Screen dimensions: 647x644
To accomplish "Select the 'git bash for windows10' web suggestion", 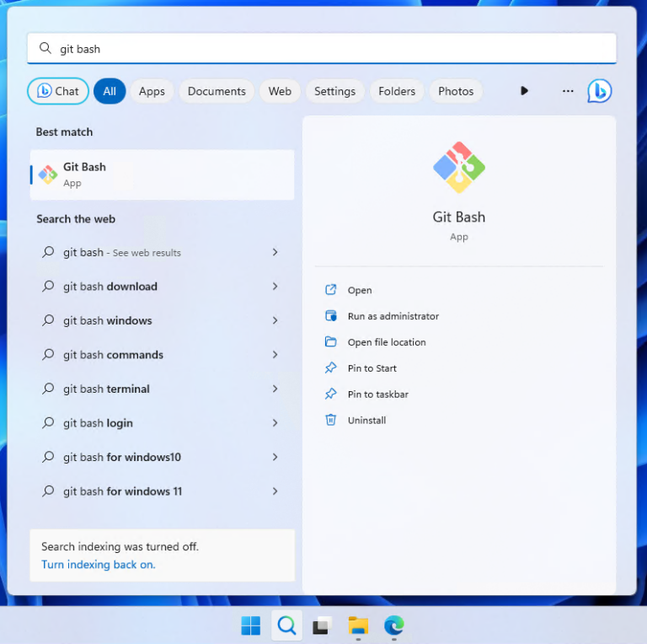I will [162, 458].
